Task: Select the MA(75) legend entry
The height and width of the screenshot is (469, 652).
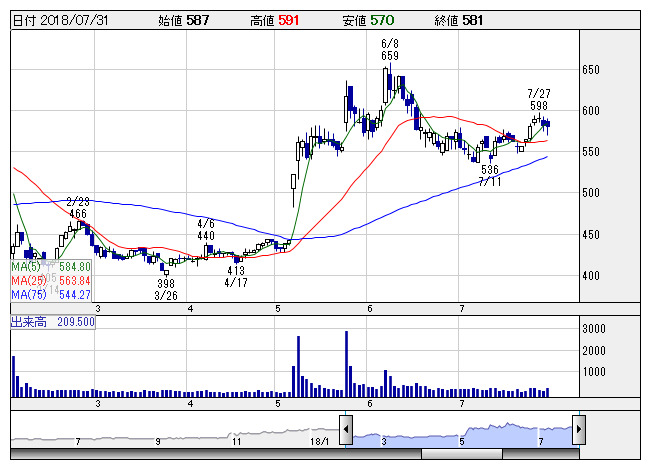Action: point(52,295)
